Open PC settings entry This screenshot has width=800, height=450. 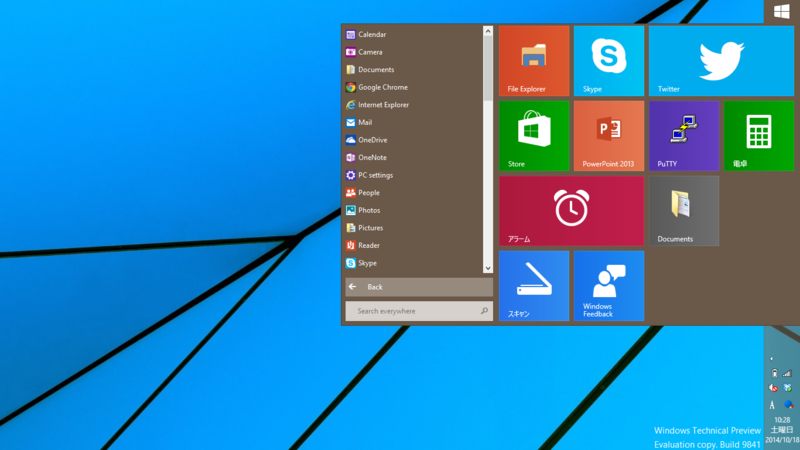pyautogui.click(x=412, y=175)
